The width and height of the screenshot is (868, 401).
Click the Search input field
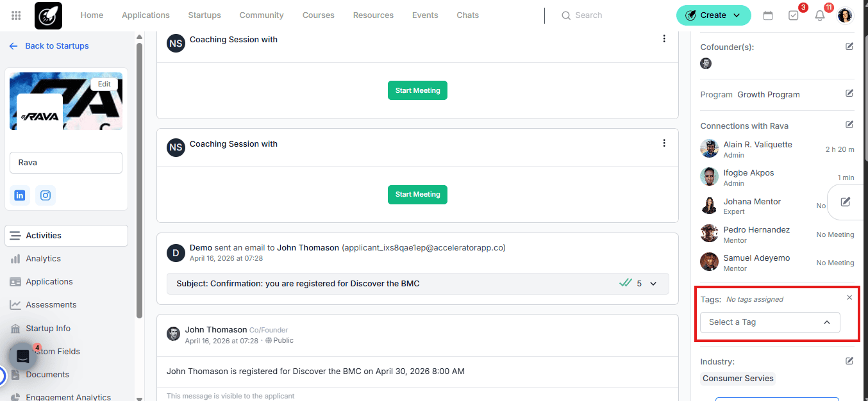click(588, 15)
